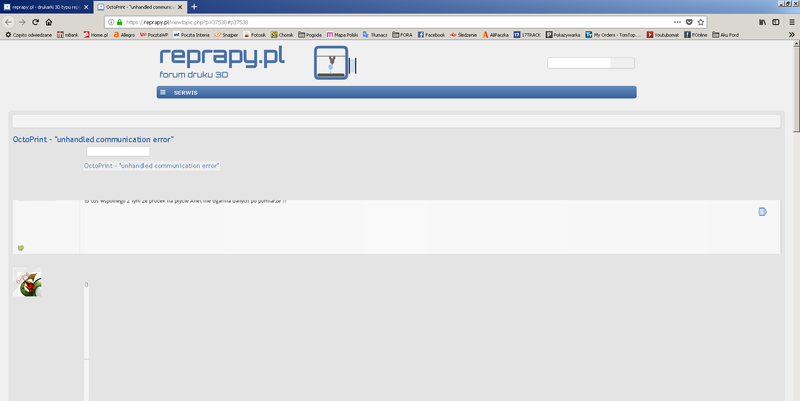
Task: Open the mBank bookmark
Action: (x=68, y=35)
